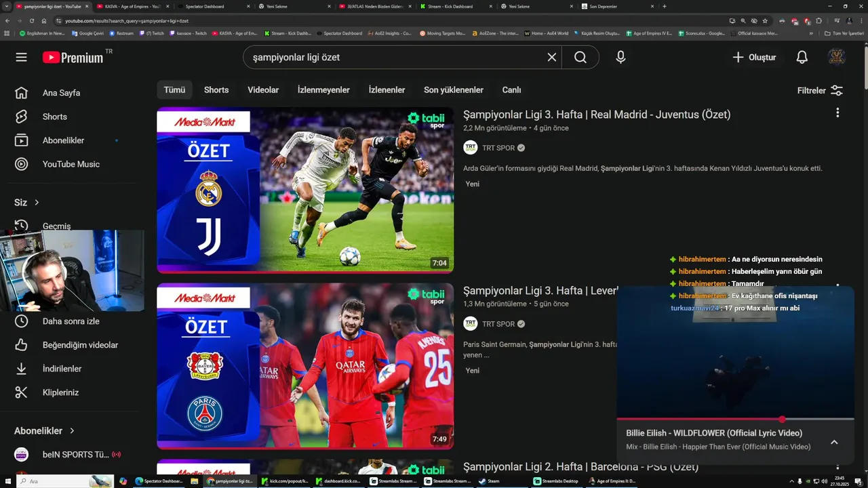Image resolution: width=868 pixels, height=488 pixels.
Task: Open the Windows Start menu
Action: click(x=7, y=481)
